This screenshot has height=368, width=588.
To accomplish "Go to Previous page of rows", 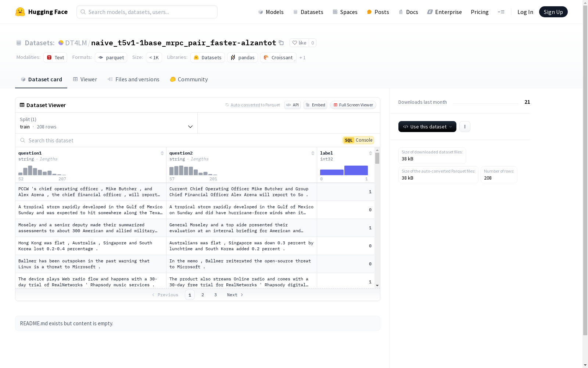I will 165,295.
